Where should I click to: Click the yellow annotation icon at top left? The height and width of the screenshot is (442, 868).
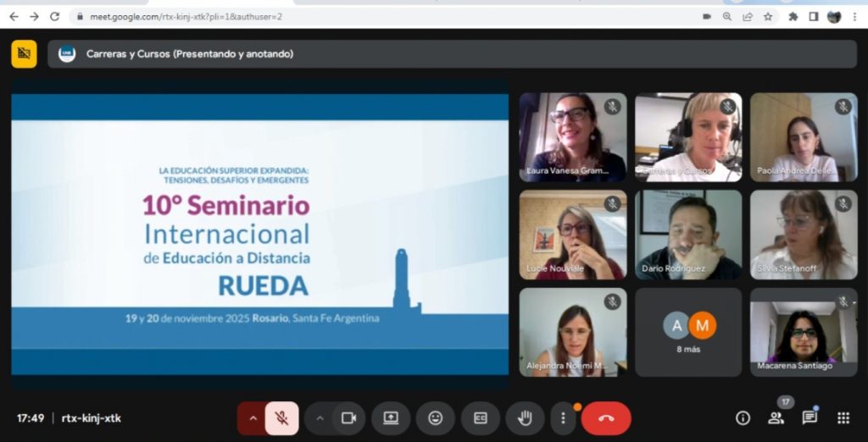click(24, 53)
